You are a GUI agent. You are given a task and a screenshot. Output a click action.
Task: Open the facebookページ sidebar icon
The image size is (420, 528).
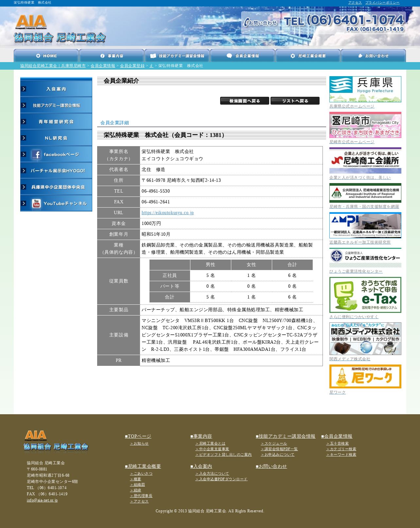point(56,154)
